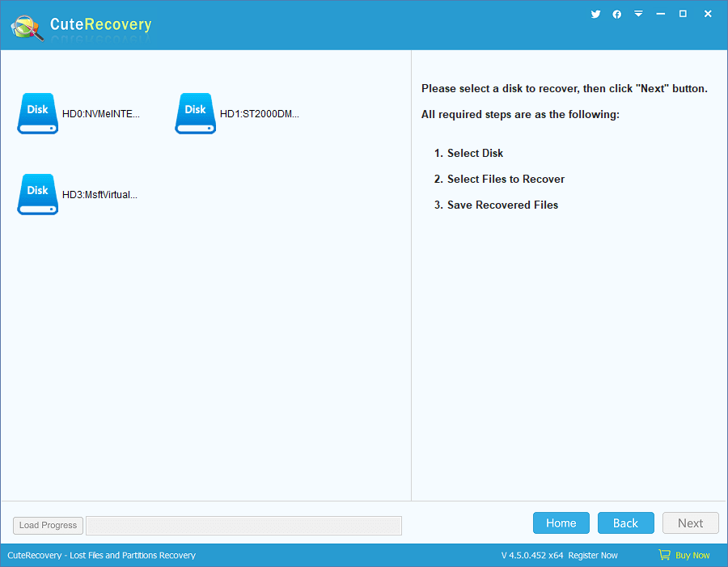
Task: Click the Next button
Action: pyautogui.click(x=691, y=523)
